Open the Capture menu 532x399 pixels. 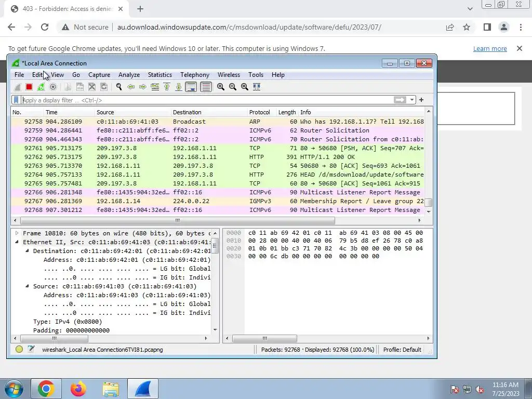click(99, 75)
